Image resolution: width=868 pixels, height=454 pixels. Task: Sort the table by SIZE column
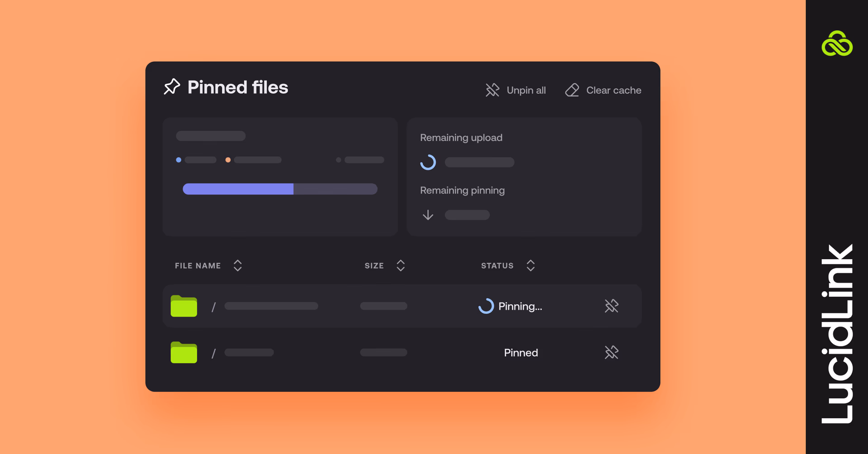click(401, 266)
